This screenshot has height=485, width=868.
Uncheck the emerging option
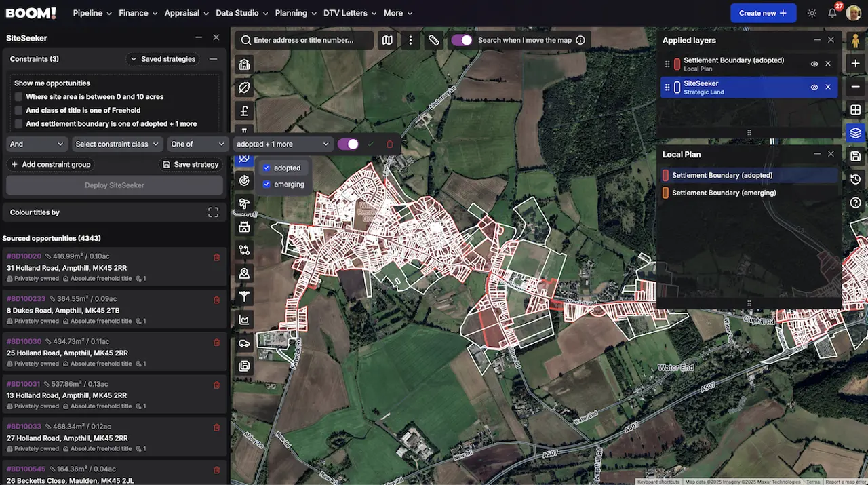tap(267, 184)
